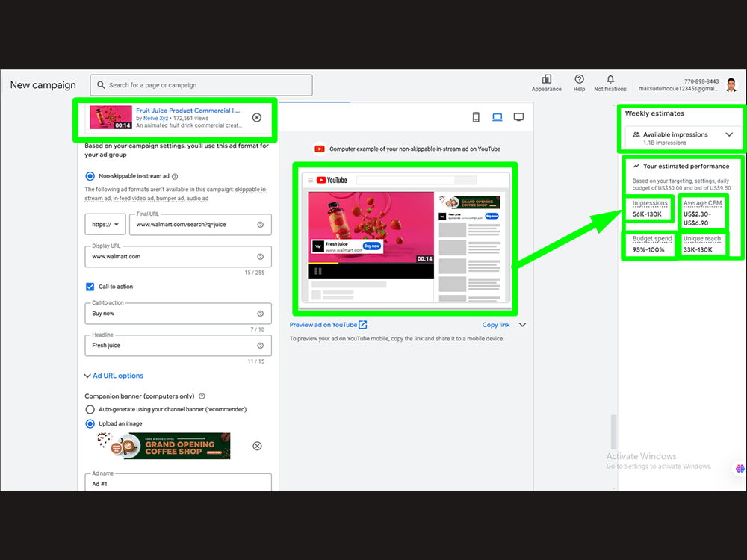
Task: Click the Unique reach label
Action: (702, 239)
